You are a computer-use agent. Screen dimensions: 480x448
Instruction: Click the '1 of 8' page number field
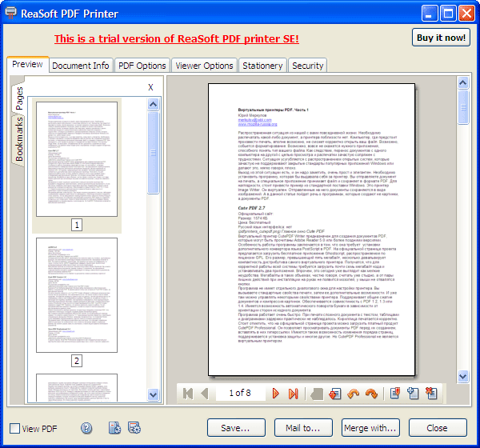coord(240,393)
